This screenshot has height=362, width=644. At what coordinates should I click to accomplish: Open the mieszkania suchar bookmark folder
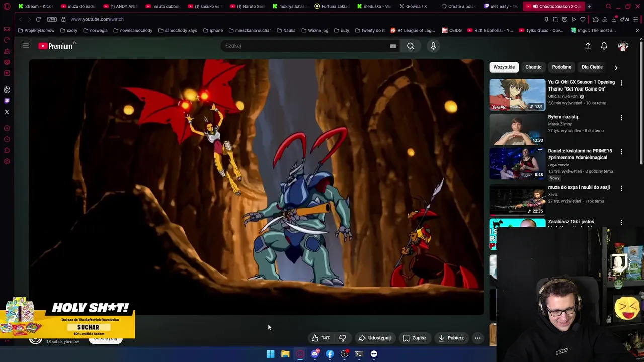pyautogui.click(x=250, y=30)
